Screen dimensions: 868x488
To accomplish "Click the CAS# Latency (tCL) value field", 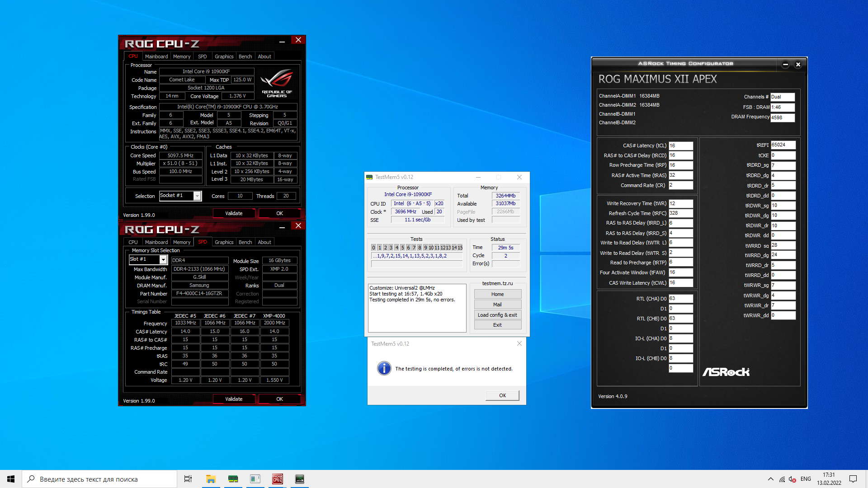I will 680,145.
